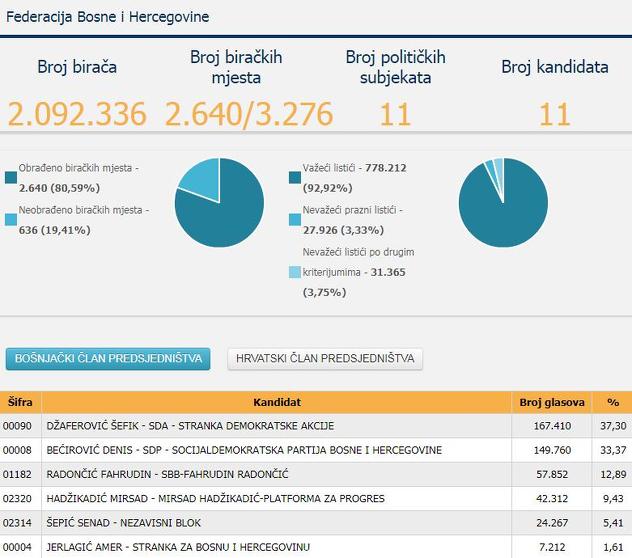
Task: Switch to Hrvatski član Predsjedništva tab
Action: pos(325,358)
